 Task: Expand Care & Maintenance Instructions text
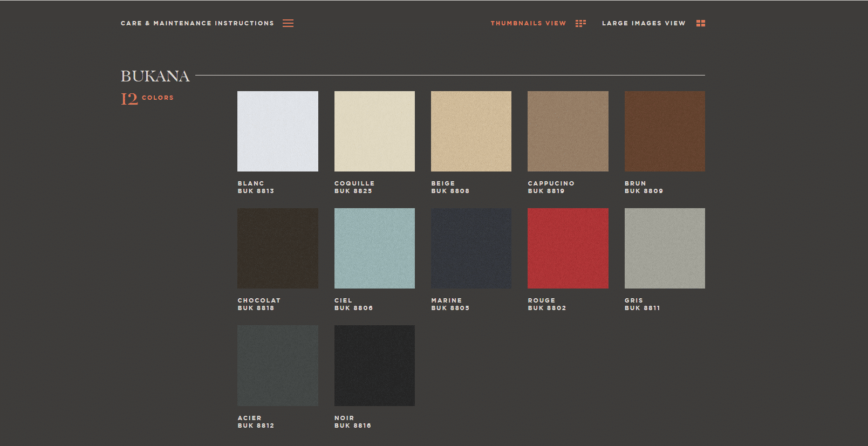pos(197,23)
